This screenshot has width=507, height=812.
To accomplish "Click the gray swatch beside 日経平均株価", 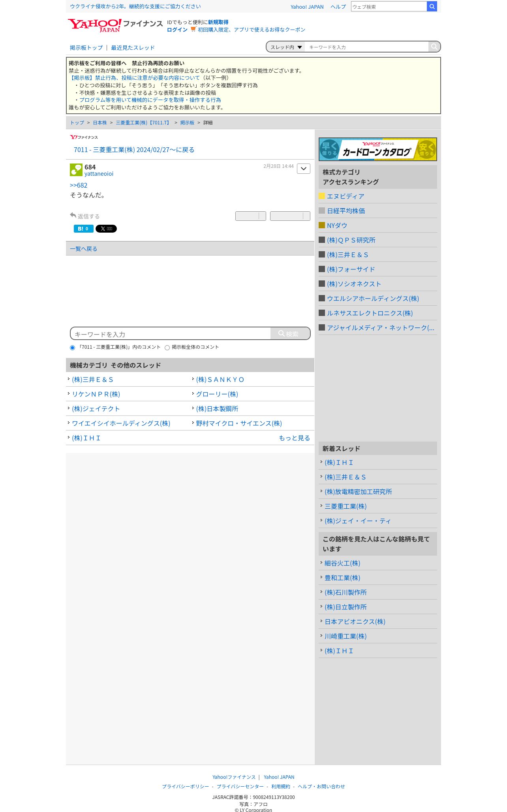I will coord(322,211).
